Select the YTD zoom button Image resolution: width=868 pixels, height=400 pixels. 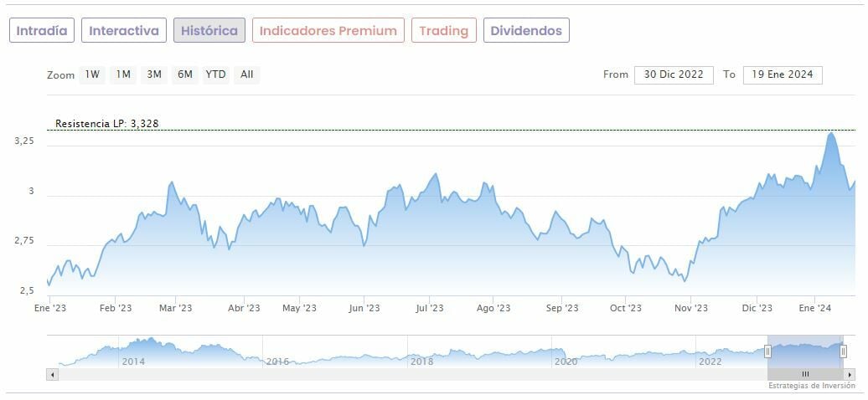point(216,74)
